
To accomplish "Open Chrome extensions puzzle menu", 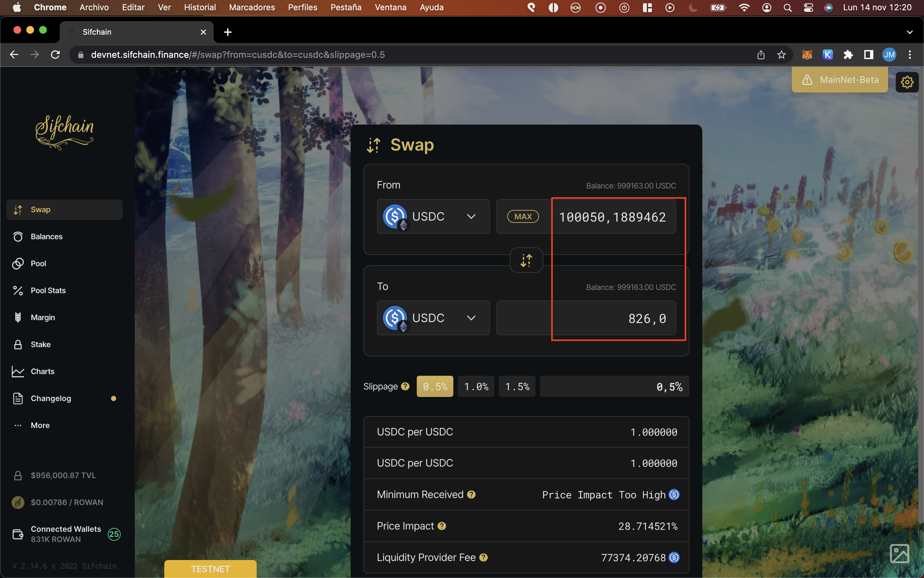I will (x=848, y=55).
